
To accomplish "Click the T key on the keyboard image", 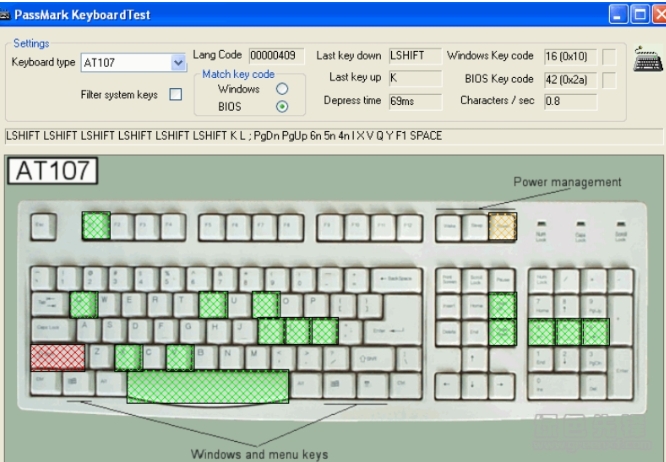I will coord(186,304).
